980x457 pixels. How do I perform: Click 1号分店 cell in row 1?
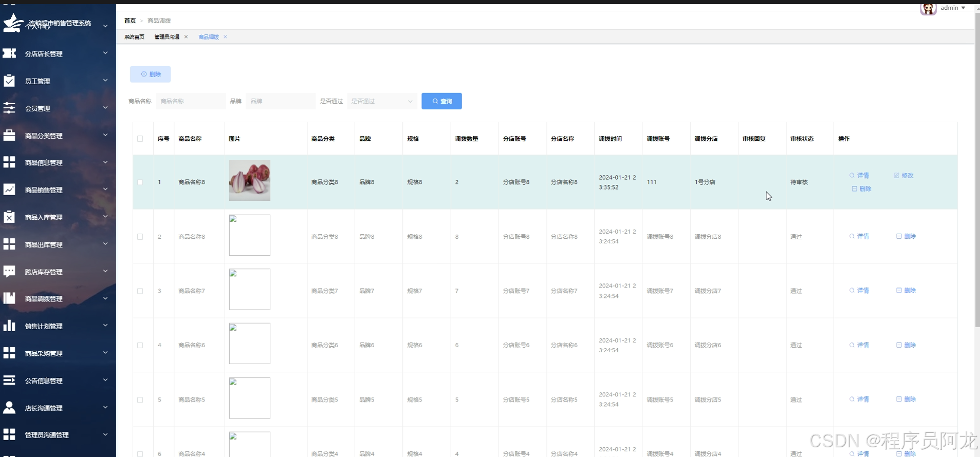[x=705, y=182]
